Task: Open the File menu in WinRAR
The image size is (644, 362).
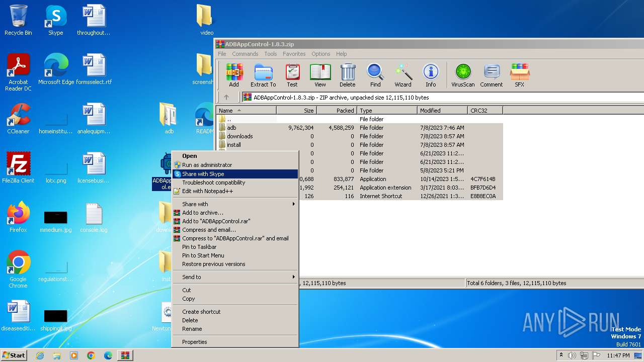Action: pyautogui.click(x=222, y=54)
